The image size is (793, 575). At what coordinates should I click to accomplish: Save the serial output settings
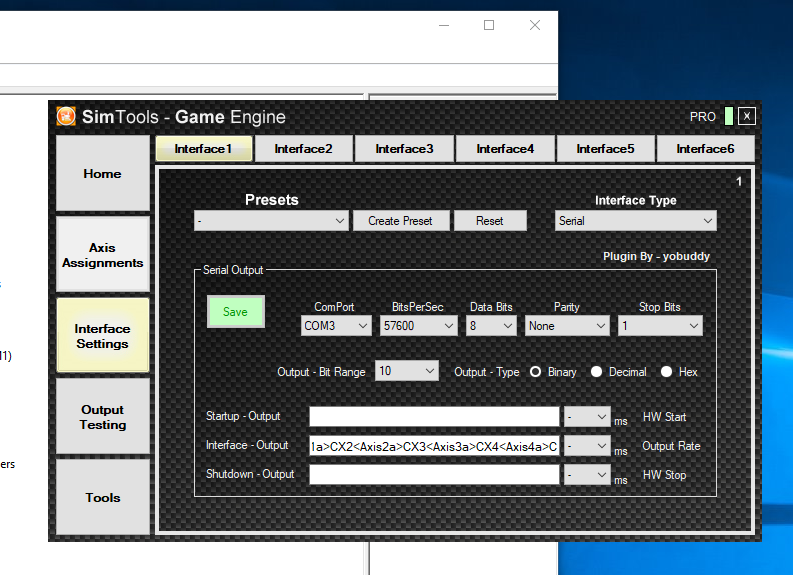tap(236, 312)
